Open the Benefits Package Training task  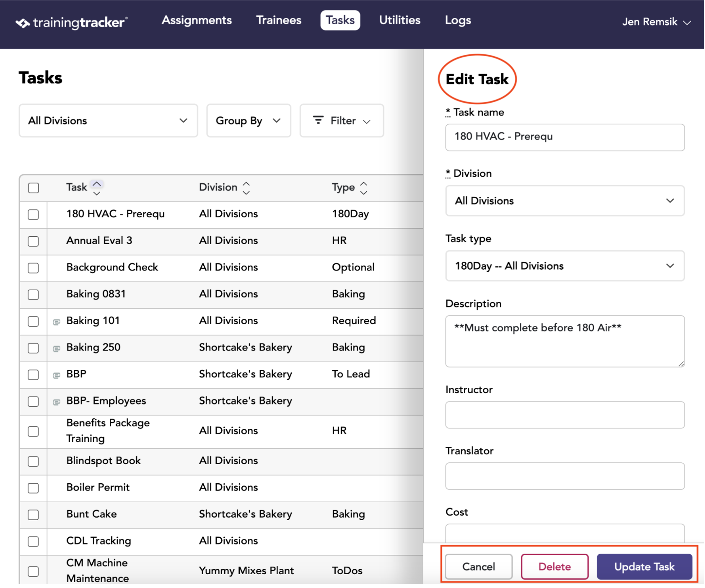(x=108, y=431)
